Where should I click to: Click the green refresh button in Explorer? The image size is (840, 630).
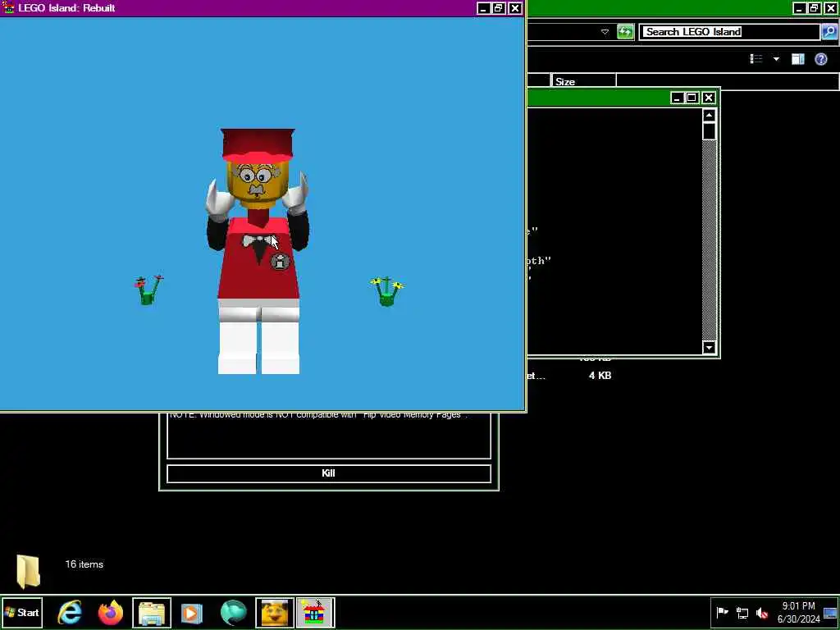(625, 32)
